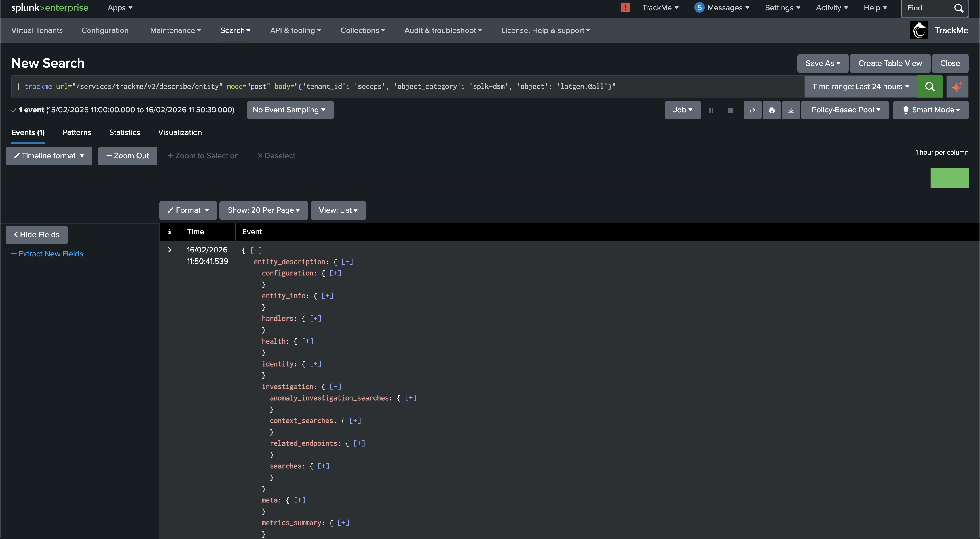The image size is (980, 539).
Task: Open the splunk>enterprise home logo
Action: pos(50,8)
